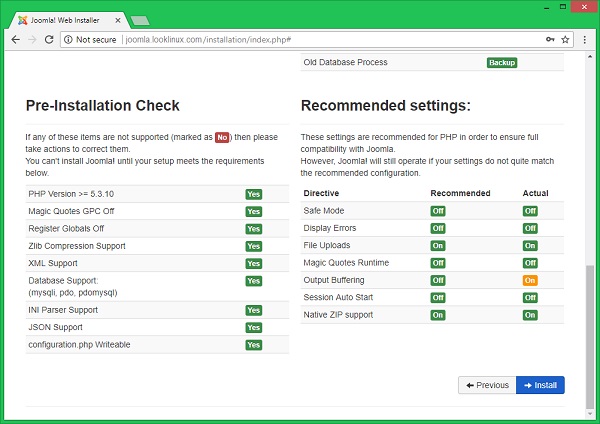Click the red No badge

(x=222, y=137)
